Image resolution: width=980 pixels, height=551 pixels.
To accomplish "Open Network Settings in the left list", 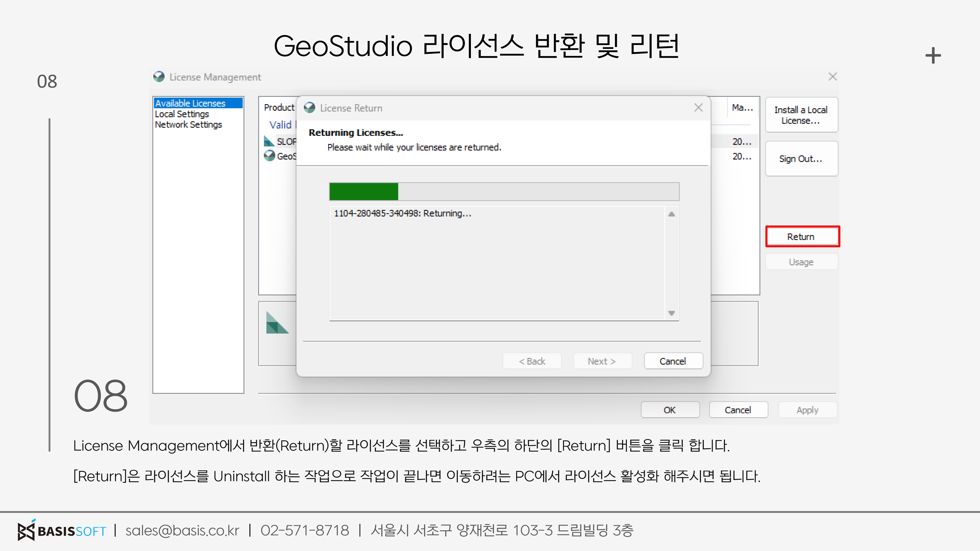I will (x=188, y=124).
